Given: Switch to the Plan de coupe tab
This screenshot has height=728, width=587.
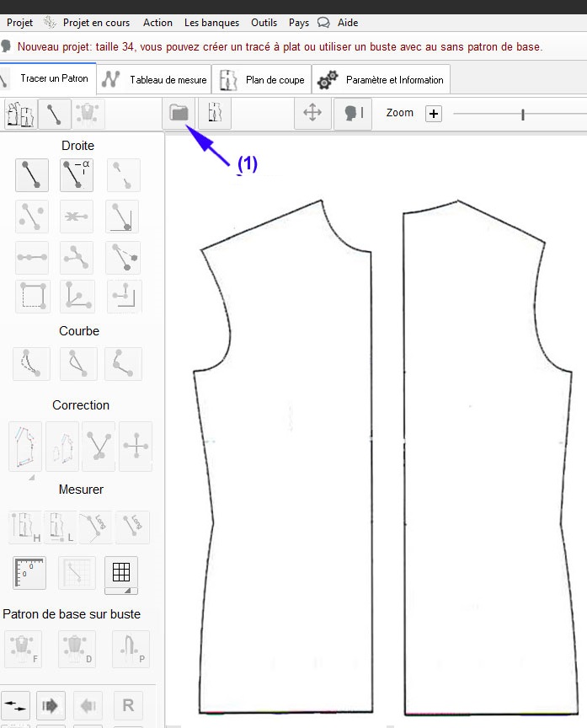Looking at the screenshot, I should click(x=263, y=80).
